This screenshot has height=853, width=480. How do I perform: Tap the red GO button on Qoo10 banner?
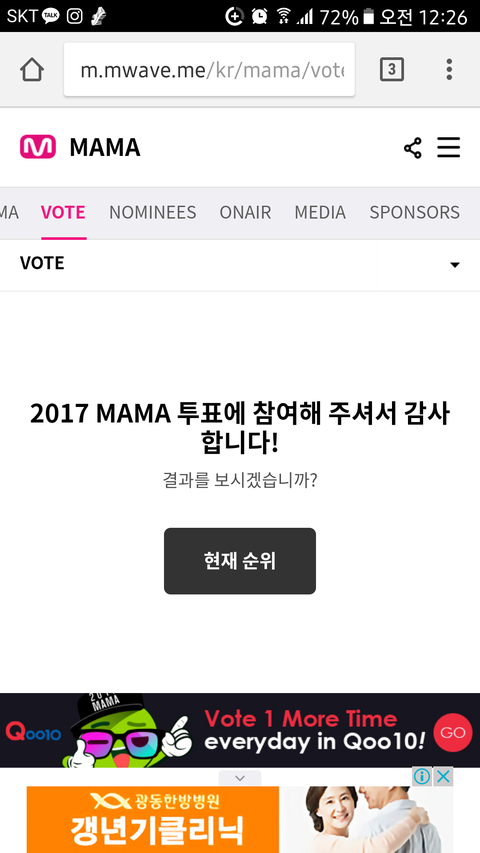[x=453, y=733]
